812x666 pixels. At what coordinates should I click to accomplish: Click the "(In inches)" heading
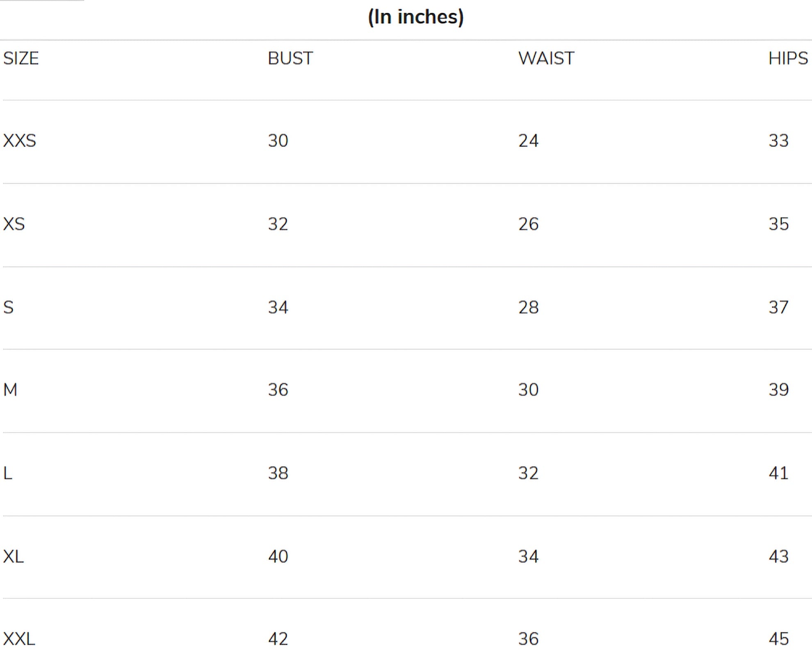tap(415, 17)
